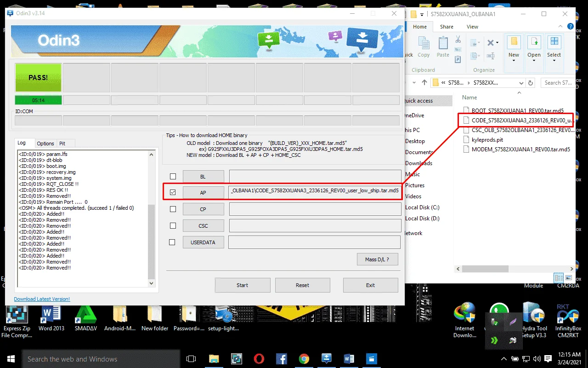Expand the New dropdown in Explorer ribbon

514,62
